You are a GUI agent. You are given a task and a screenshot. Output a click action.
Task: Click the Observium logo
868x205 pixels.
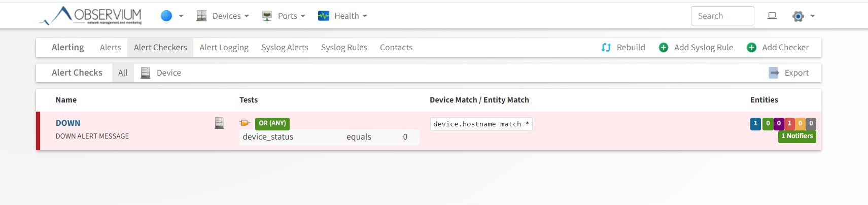92,16
